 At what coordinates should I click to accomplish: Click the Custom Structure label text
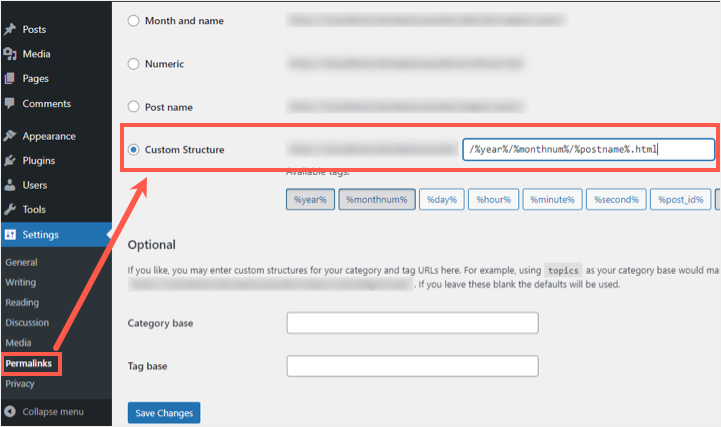click(184, 149)
